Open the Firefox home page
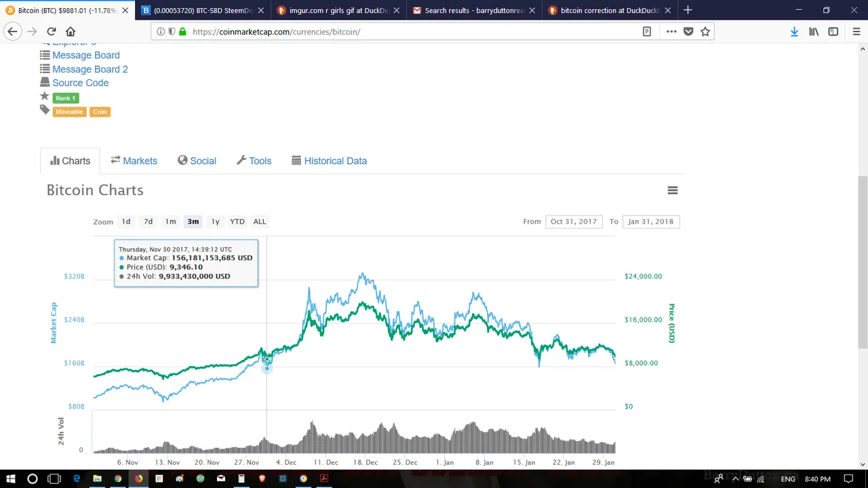Image resolution: width=868 pixels, height=488 pixels. pos(71,31)
